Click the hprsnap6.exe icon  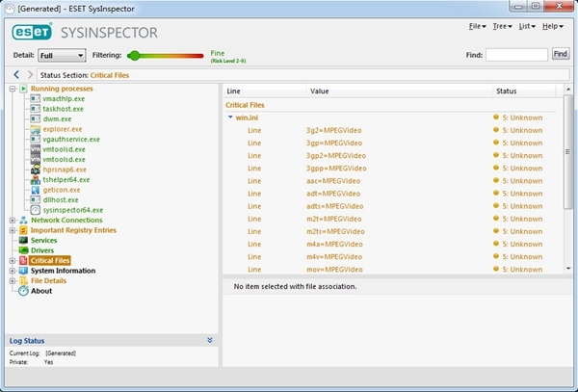tap(36, 170)
